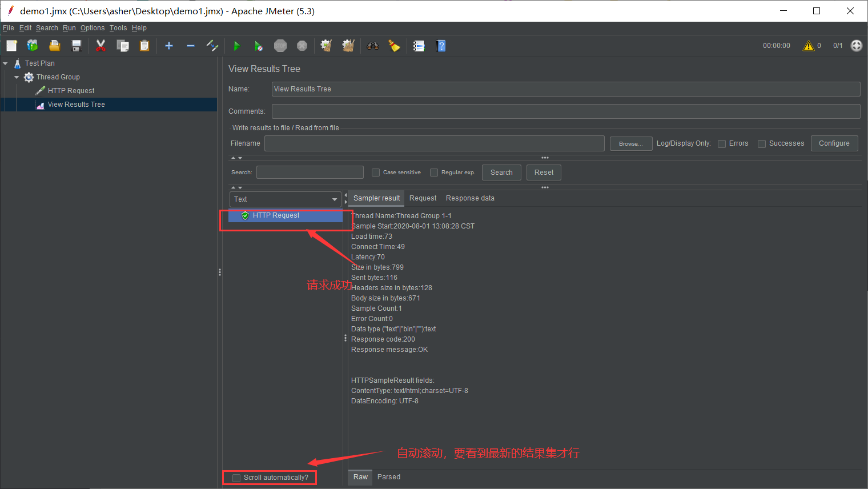Open the Search menu in menu bar
Image resolution: width=868 pixels, height=489 pixels.
click(47, 28)
